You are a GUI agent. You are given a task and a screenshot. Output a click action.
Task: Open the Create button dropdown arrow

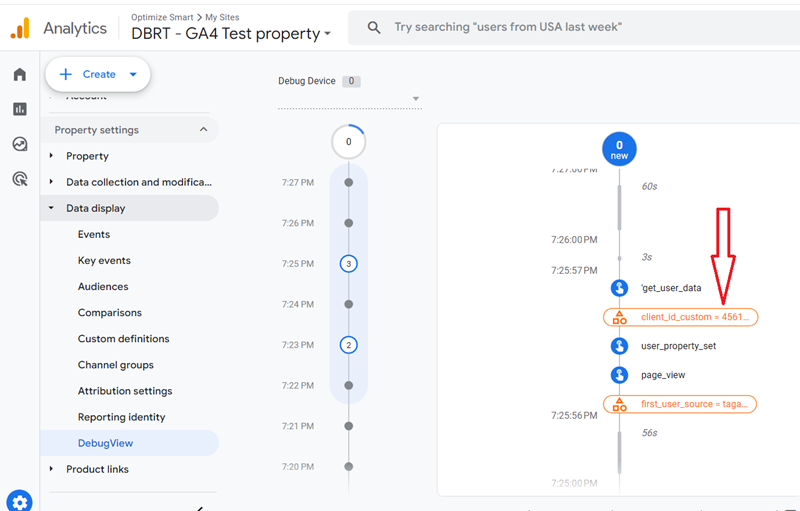click(x=133, y=74)
